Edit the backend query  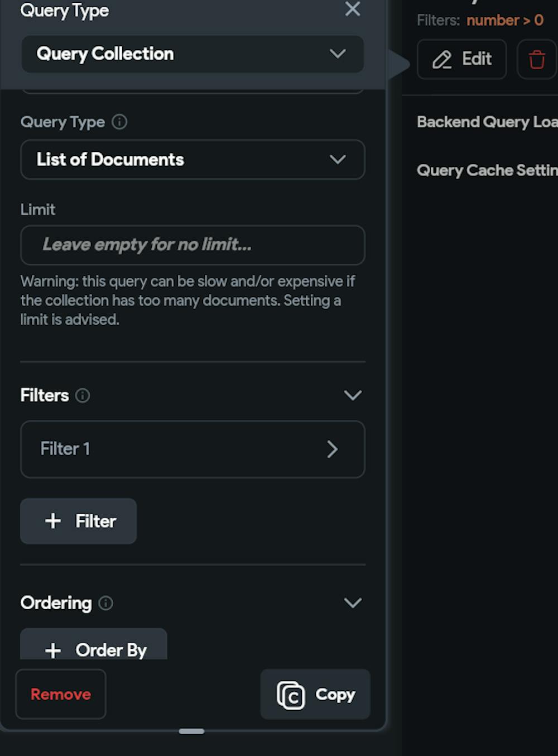(x=461, y=59)
